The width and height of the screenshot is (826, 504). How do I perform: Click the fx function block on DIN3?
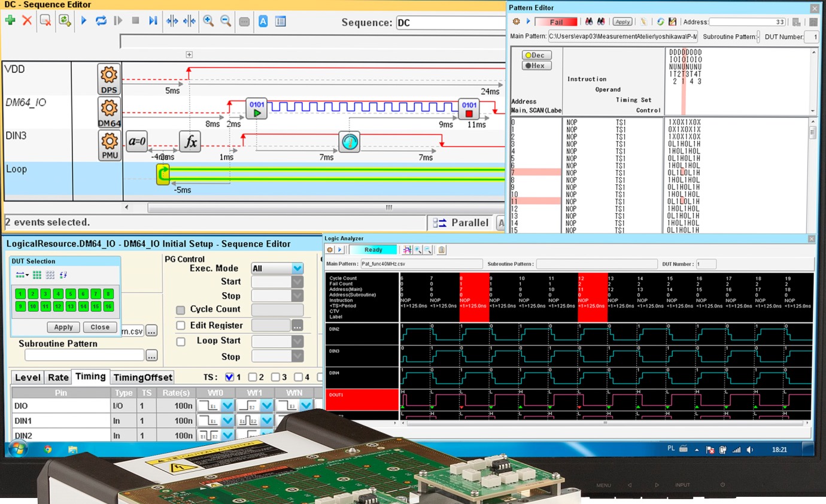(190, 142)
